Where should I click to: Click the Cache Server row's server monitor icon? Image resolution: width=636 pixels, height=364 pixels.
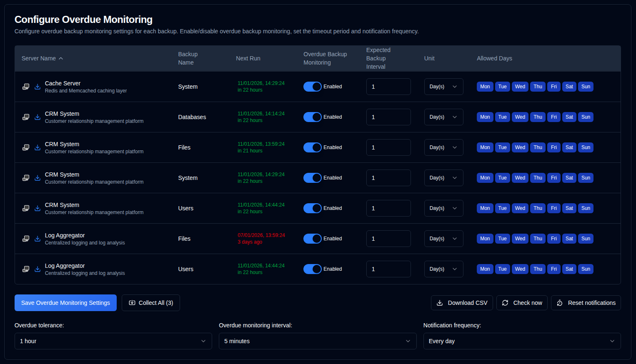click(x=26, y=87)
